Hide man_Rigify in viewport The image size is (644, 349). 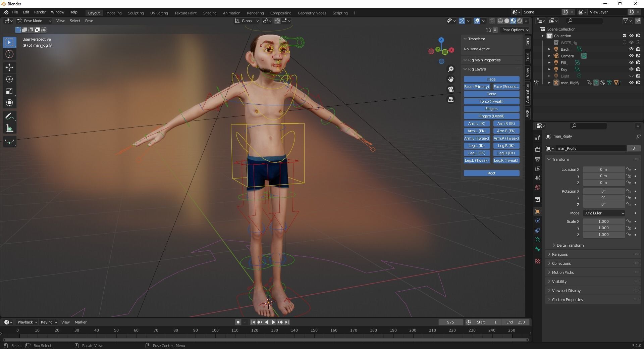coord(631,83)
